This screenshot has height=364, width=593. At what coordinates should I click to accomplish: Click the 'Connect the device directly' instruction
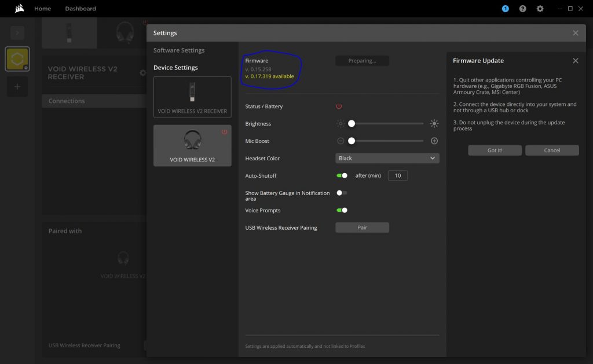[515, 107]
